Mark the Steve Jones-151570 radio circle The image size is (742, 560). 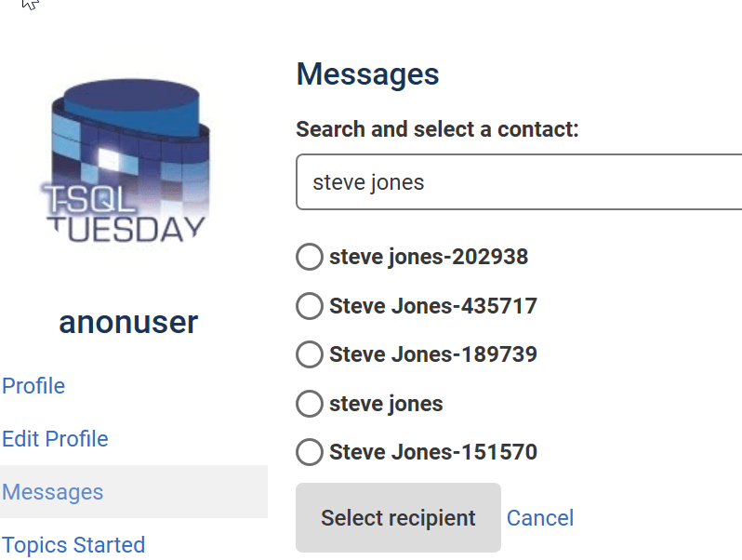pos(309,453)
